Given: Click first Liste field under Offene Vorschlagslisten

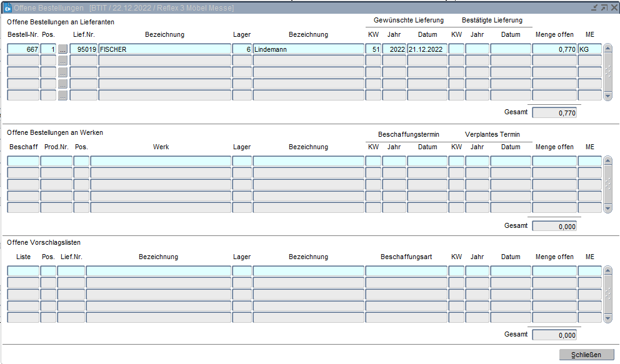Looking at the screenshot, I should pos(23,271).
